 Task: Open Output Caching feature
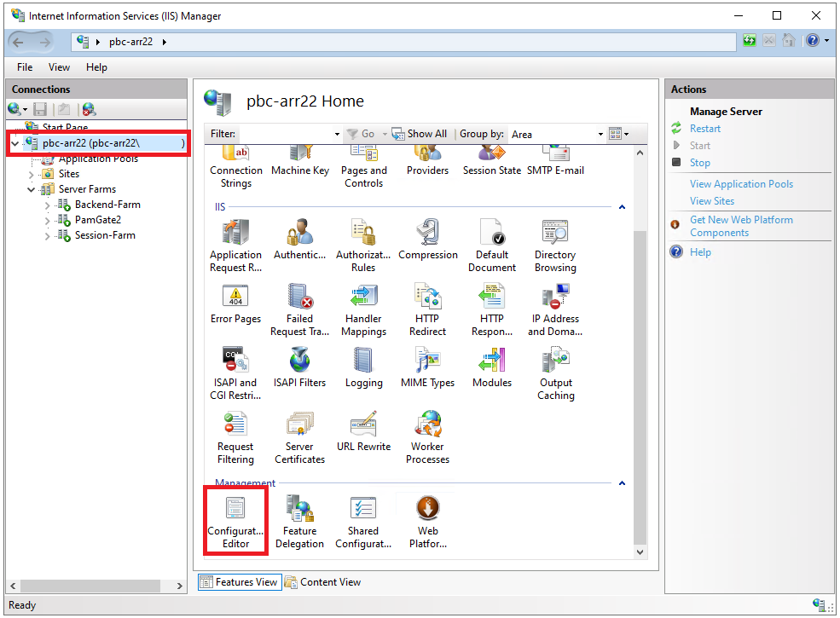pyautogui.click(x=555, y=374)
